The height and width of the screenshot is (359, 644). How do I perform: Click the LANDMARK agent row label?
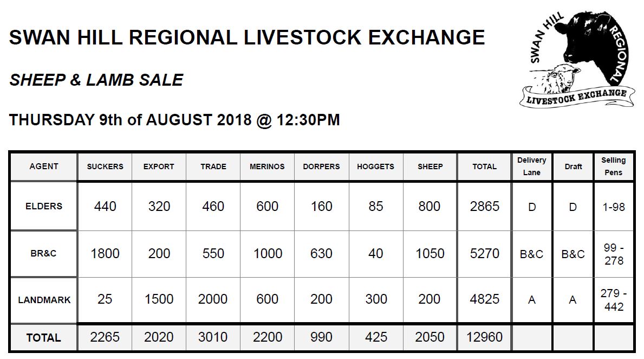pyautogui.click(x=43, y=300)
